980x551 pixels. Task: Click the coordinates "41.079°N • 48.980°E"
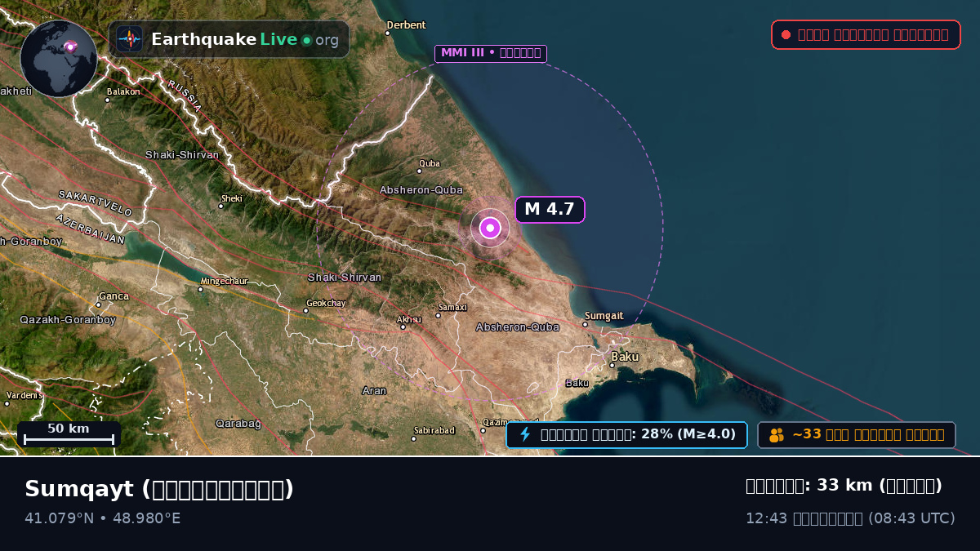pyautogui.click(x=103, y=518)
